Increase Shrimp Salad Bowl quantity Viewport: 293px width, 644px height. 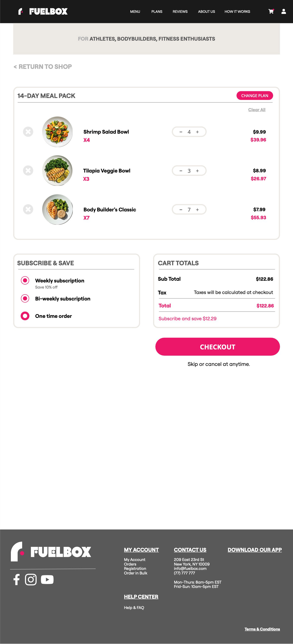[197, 132]
